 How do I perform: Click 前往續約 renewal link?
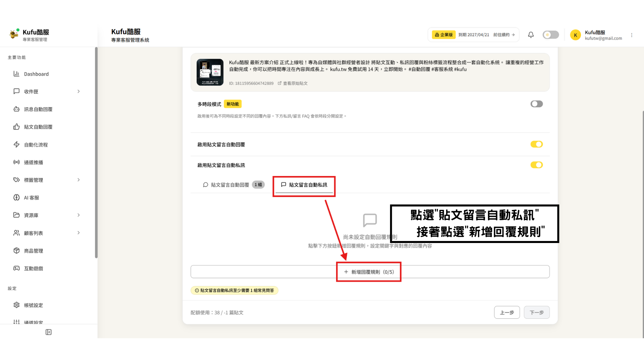[x=504, y=35]
